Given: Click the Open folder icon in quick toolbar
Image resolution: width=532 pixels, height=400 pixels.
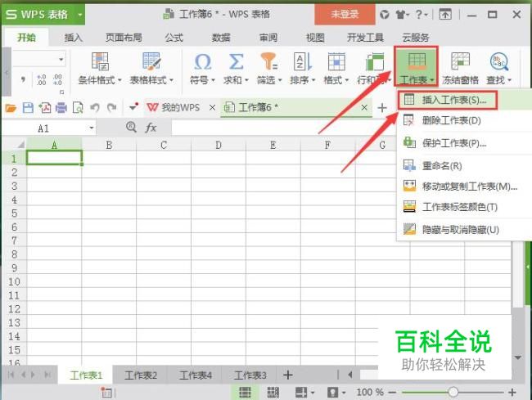Looking at the screenshot, I should (x=11, y=108).
